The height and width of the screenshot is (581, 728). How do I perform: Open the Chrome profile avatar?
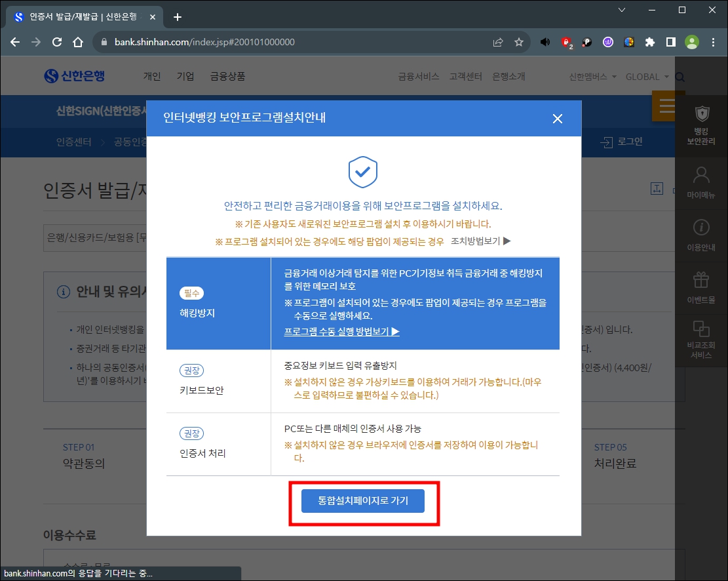[692, 43]
